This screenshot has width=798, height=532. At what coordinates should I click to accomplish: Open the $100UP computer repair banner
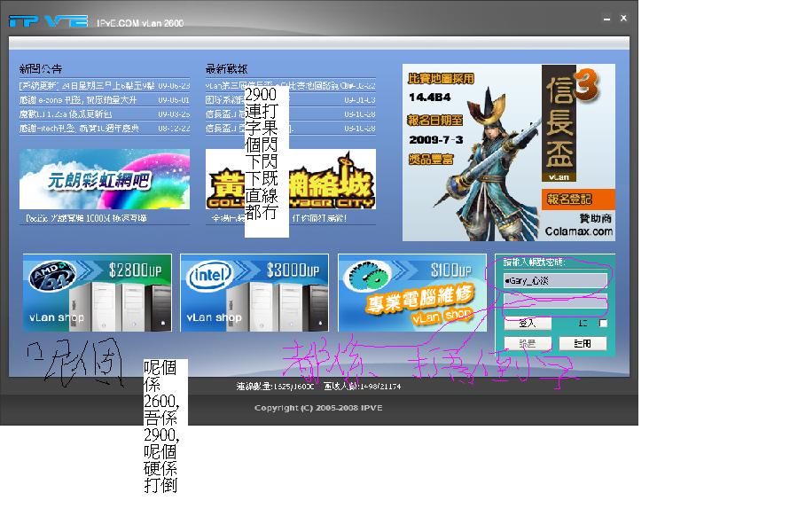point(412,293)
